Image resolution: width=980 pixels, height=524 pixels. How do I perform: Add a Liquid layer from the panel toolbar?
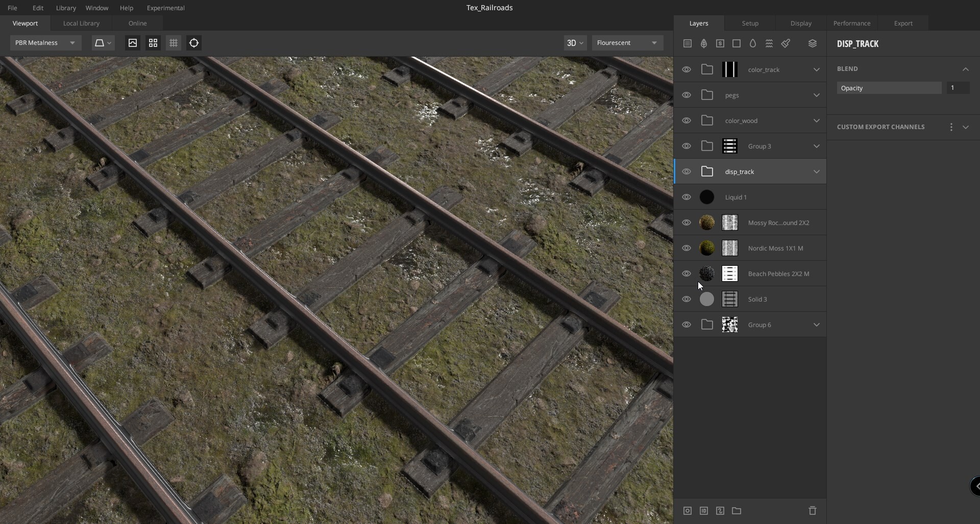click(753, 43)
